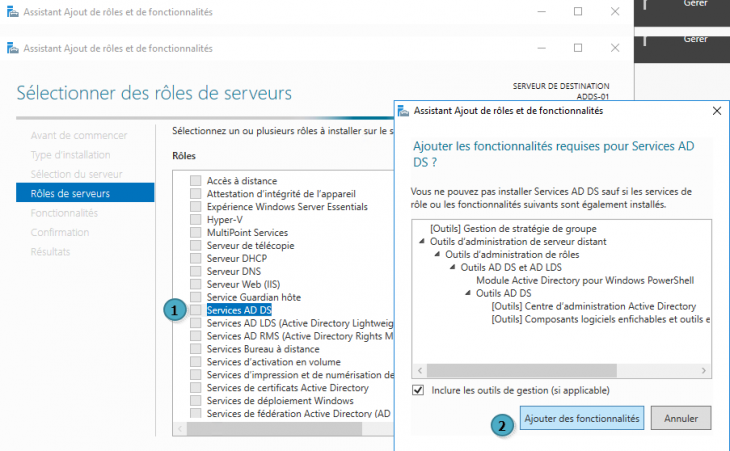
Task: Check the Attestation d'intégrité de l'appareil checkbox
Action: click(196, 194)
